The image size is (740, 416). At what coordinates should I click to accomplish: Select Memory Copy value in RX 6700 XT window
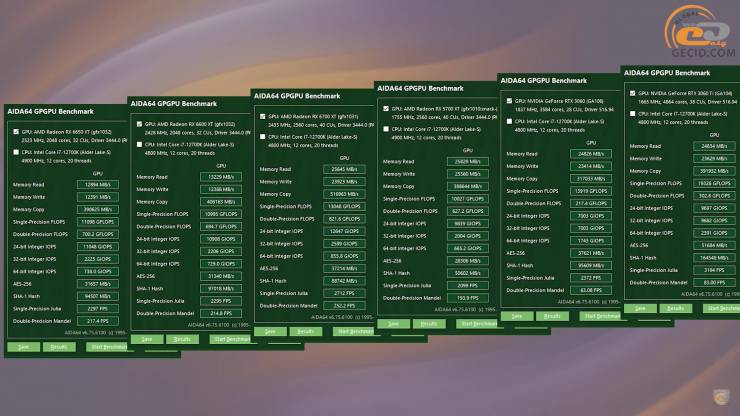[345, 194]
